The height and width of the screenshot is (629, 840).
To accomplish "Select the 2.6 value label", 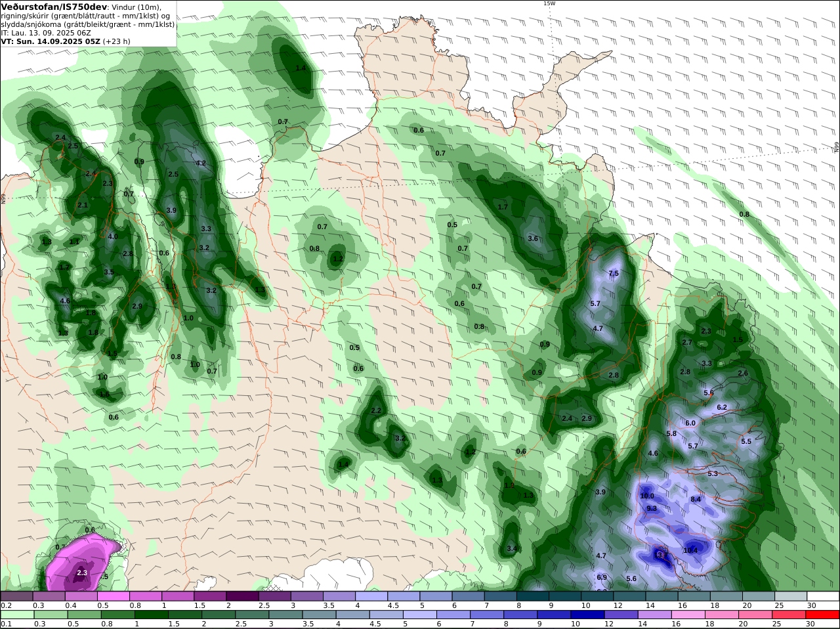I will click(x=743, y=373).
